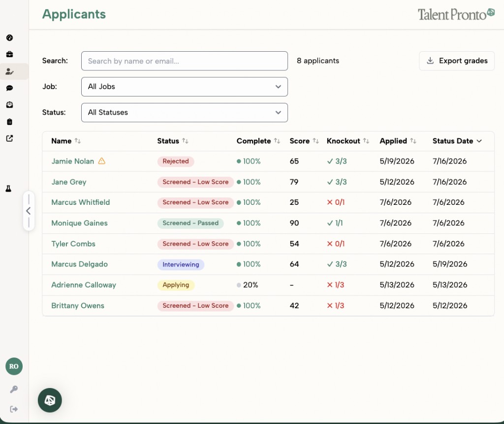Viewport: 504px width, 424px height.
Task: Collapse the sidebar with the left chevron handle
Action: point(29,211)
